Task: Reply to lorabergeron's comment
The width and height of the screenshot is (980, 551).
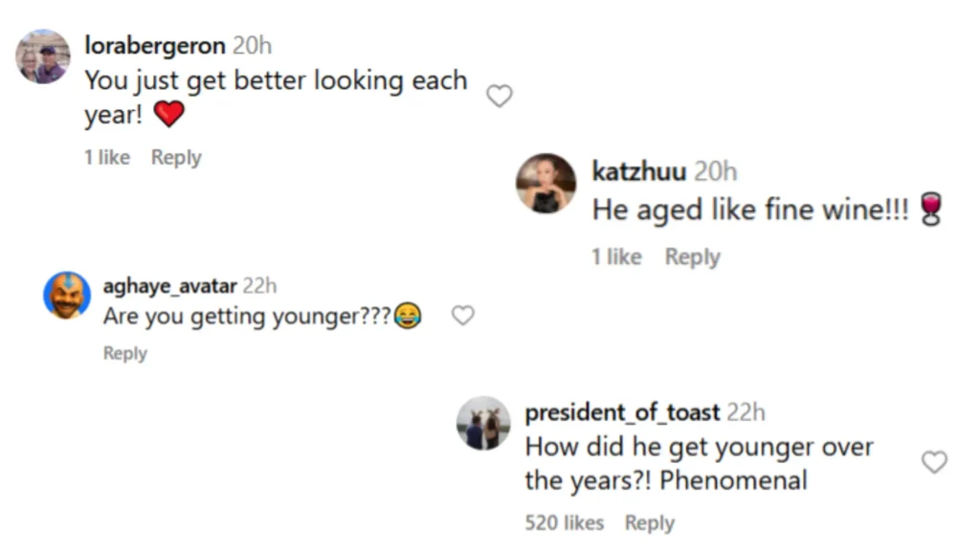Action: 176,158
